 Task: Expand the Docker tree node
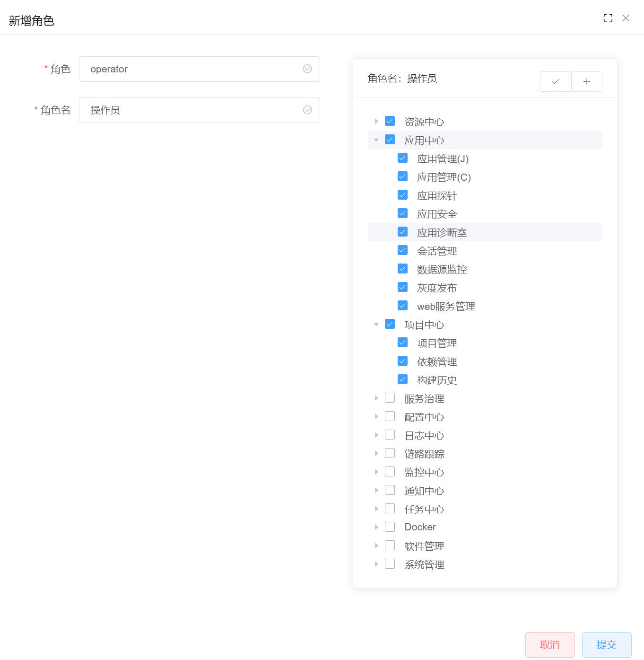376,527
